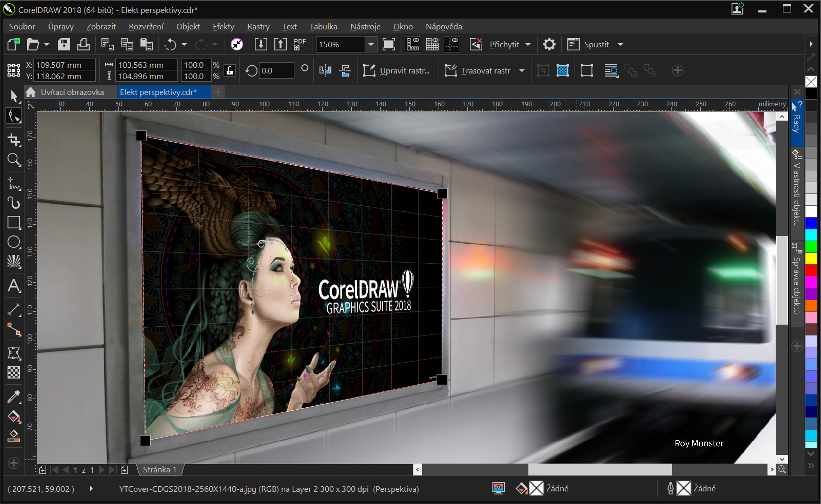Expand the Undo history dropdown
Viewport: 821px width, 504px height.
coord(184,44)
